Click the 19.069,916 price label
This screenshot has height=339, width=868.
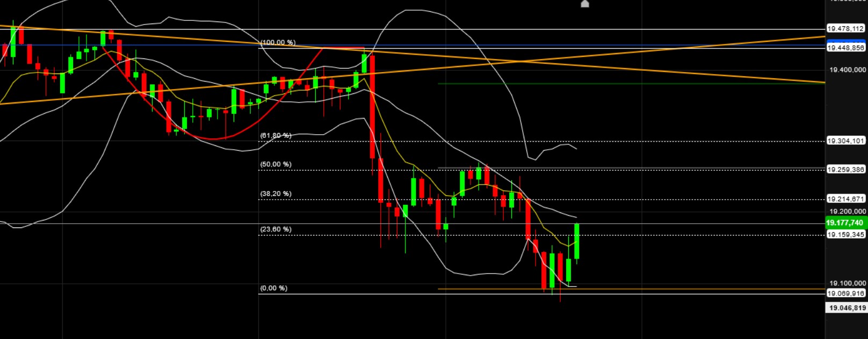coord(845,293)
